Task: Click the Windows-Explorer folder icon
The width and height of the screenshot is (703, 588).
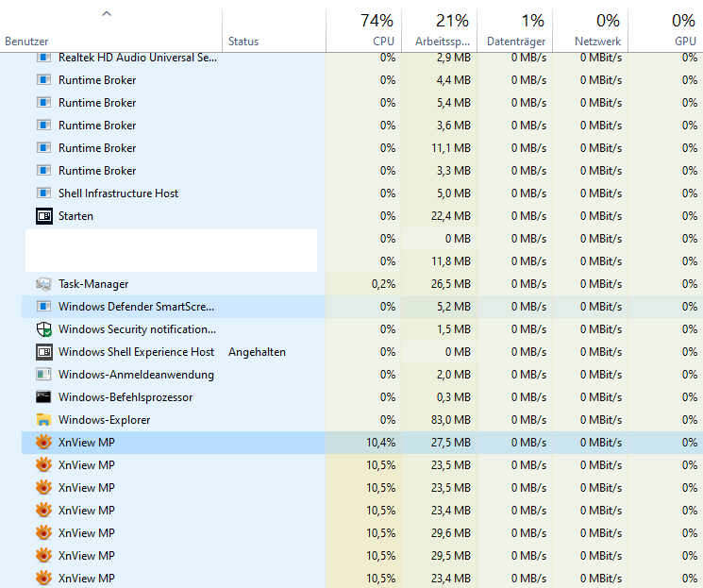Action: pos(43,420)
